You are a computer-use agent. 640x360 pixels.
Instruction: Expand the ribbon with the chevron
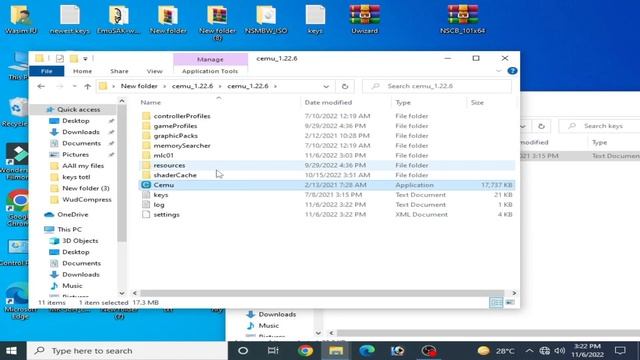(x=498, y=71)
